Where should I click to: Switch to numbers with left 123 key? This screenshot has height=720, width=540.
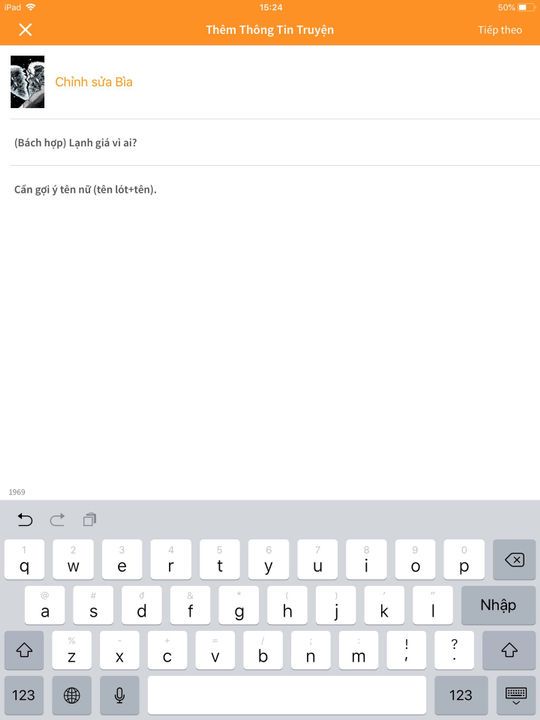(24, 695)
